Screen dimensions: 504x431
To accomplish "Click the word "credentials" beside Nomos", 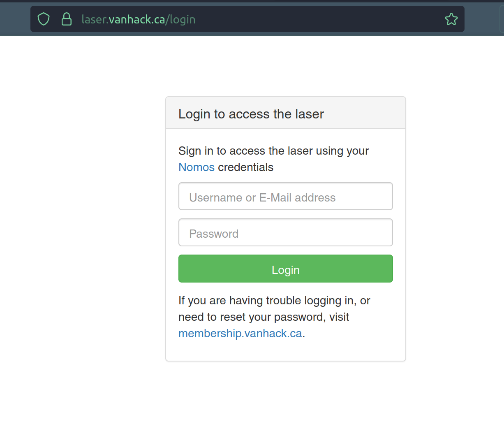I will point(245,167).
